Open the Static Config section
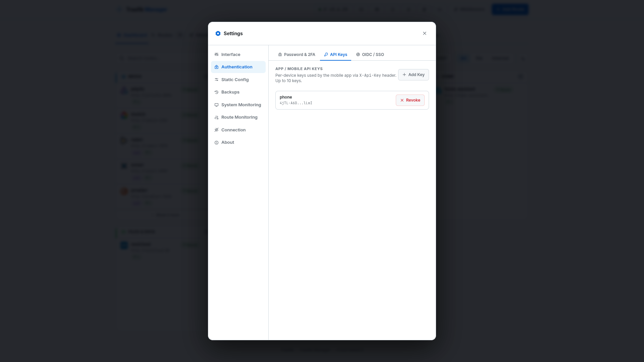The image size is (644, 362). (x=238, y=80)
